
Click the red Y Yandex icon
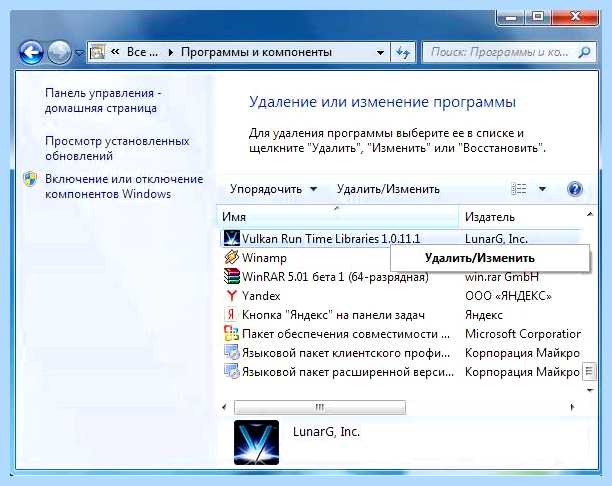[x=231, y=296]
